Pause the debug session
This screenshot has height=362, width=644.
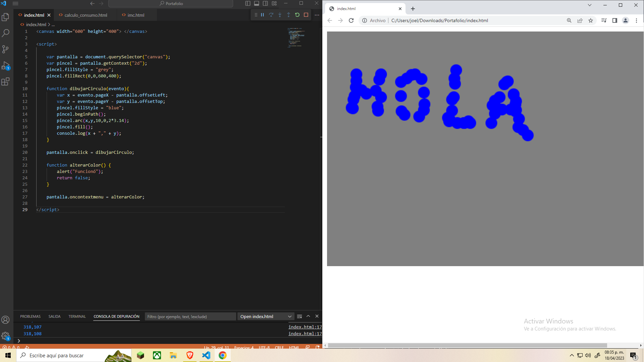point(263,15)
